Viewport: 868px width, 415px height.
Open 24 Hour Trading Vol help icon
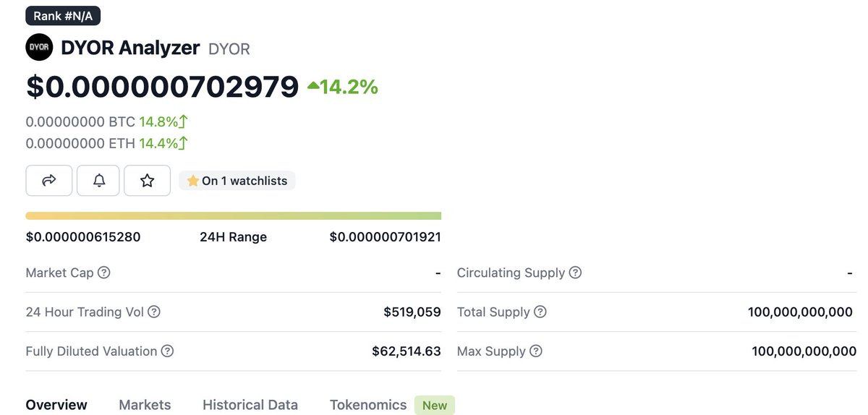coord(153,312)
